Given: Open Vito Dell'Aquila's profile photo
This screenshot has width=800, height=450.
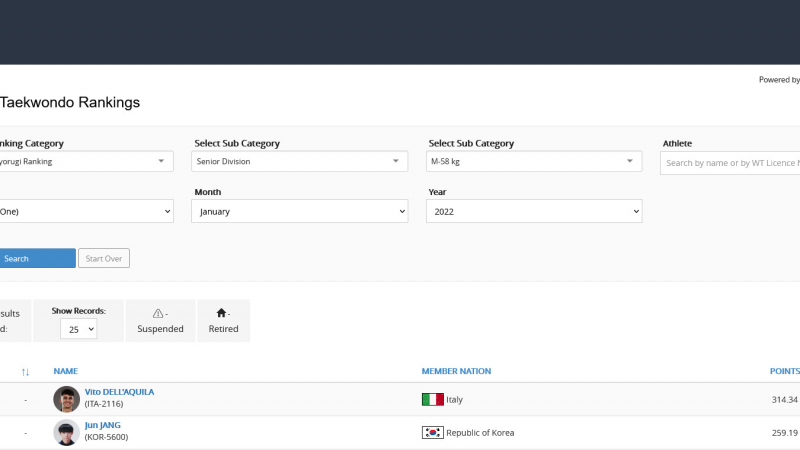Looking at the screenshot, I should tap(67, 399).
